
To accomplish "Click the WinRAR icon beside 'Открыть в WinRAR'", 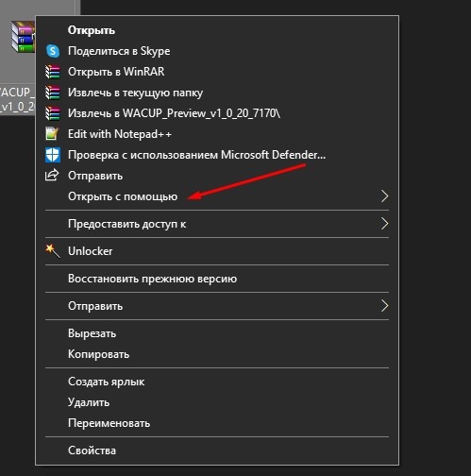I will click(x=53, y=72).
